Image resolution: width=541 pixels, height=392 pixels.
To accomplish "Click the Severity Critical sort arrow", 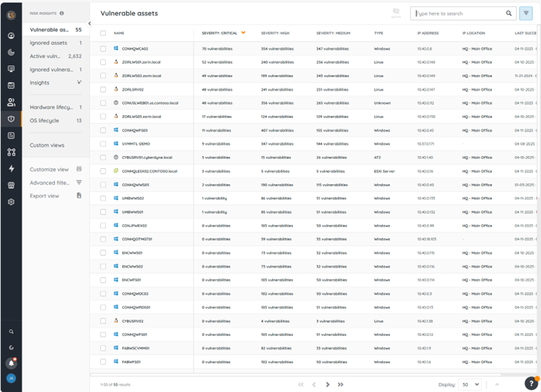I will 243,33.
